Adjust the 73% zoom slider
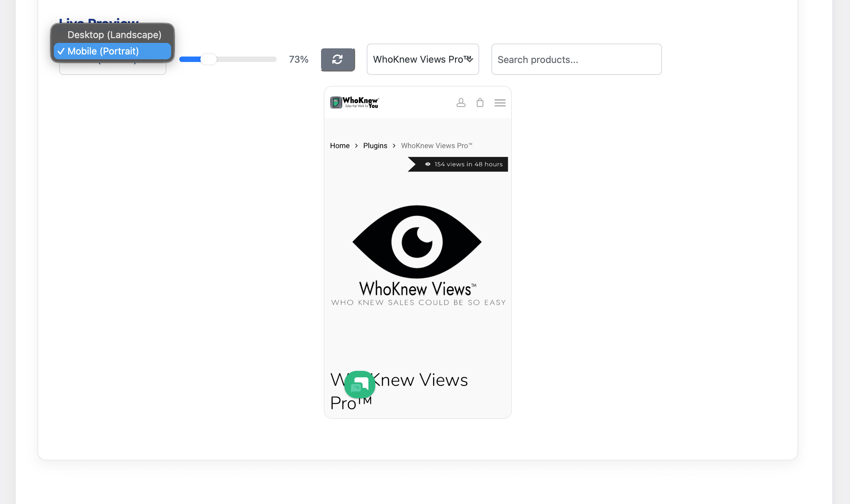This screenshot has width=850, height=504. (210, 59)
